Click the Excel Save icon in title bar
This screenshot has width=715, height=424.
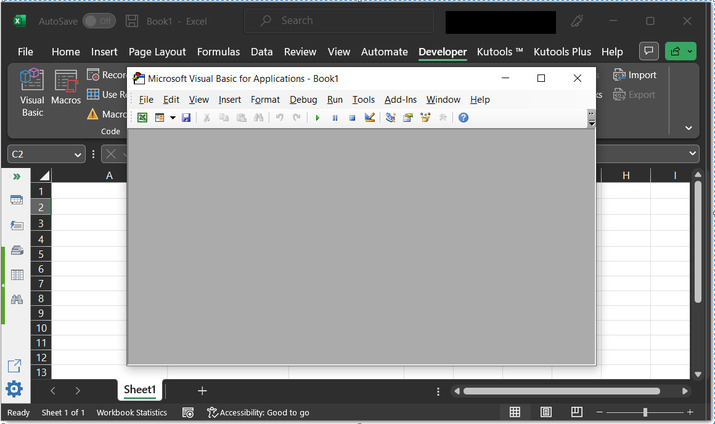click(x=132, y=21)
